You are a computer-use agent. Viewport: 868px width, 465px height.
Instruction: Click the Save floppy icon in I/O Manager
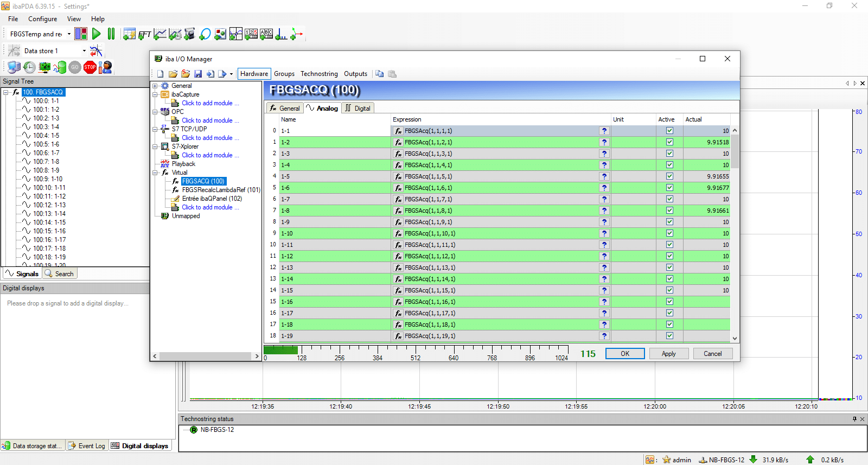click(197, 74)
